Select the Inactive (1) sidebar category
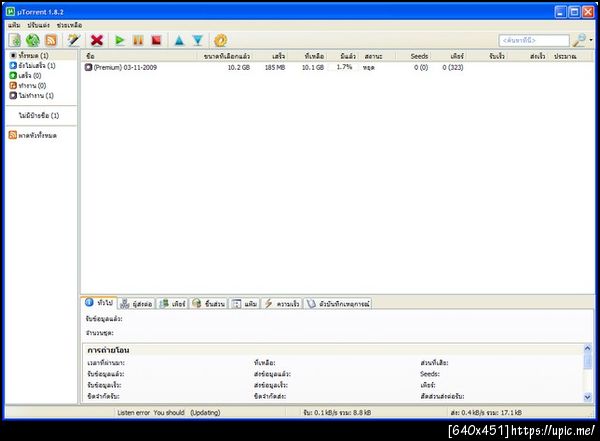This screenshot has width=600, height=441. (31, 95)
